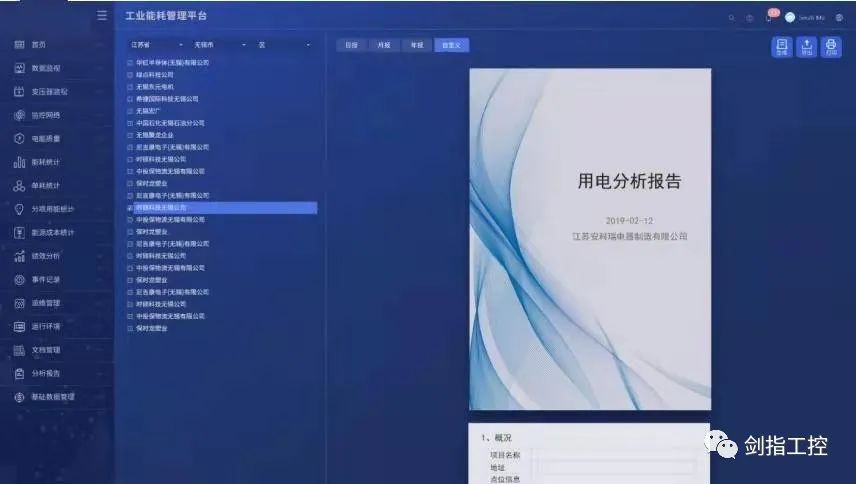
Task: Open 数据监控 data monitoring icon
Action: click(x=19, y=68)
